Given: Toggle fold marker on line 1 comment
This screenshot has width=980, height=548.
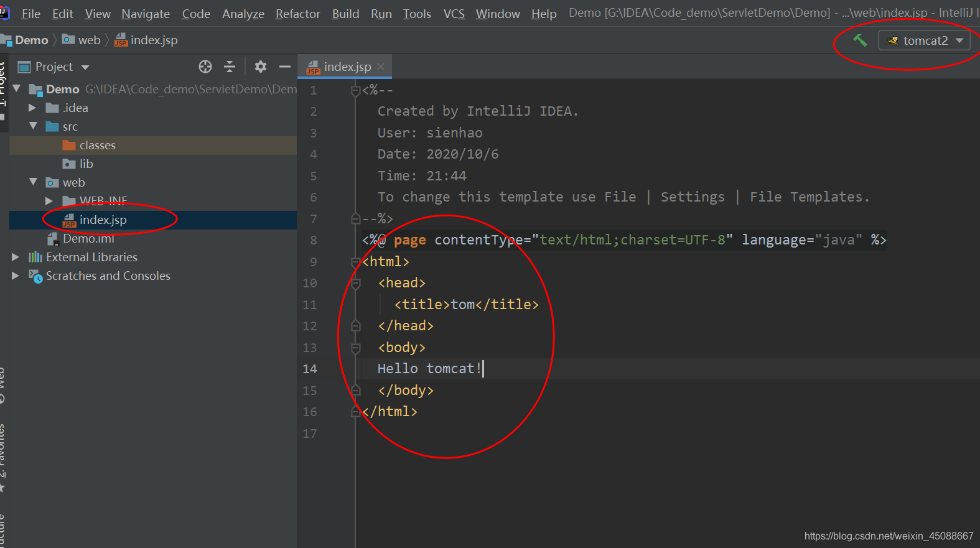Looking at the screenshot, I should (x=356, y=91).
